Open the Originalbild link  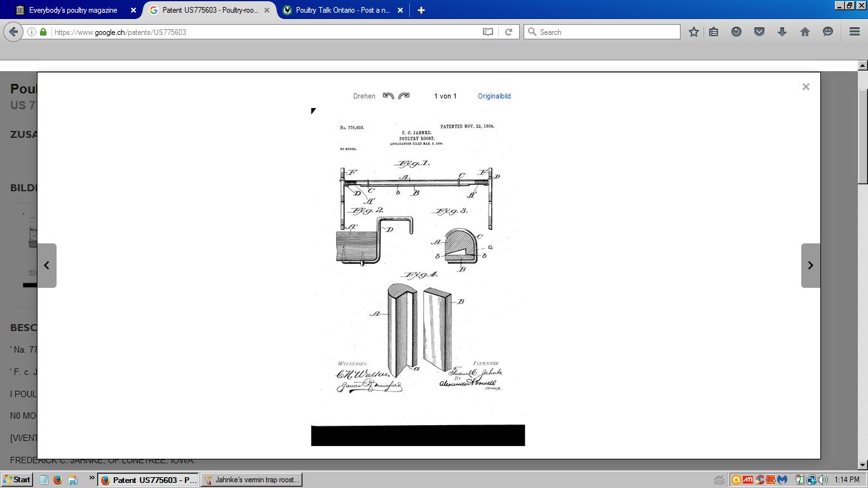click(x=494, y=97)
